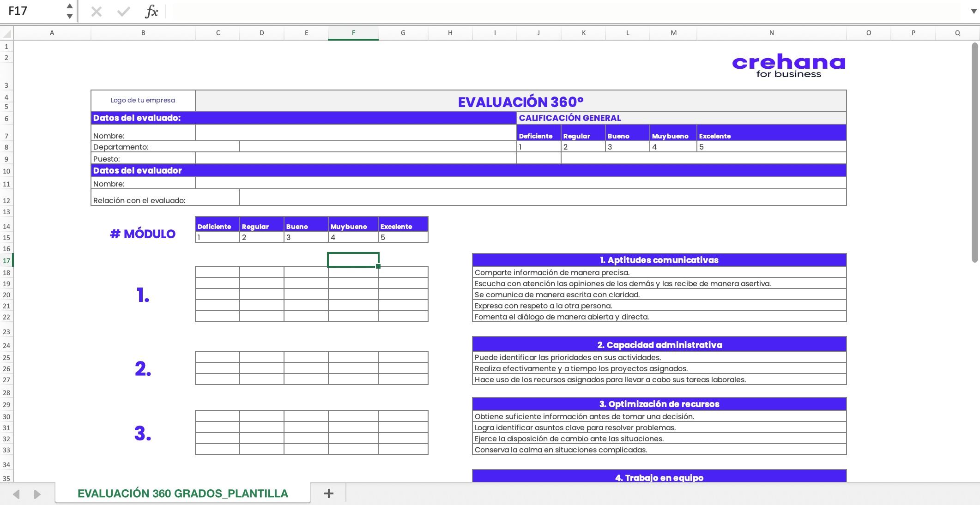Image resolution: width=980 pixels, height=505 pixels.
Task: Click the Name Box up stepper arrow
Action: coord(69,6)
